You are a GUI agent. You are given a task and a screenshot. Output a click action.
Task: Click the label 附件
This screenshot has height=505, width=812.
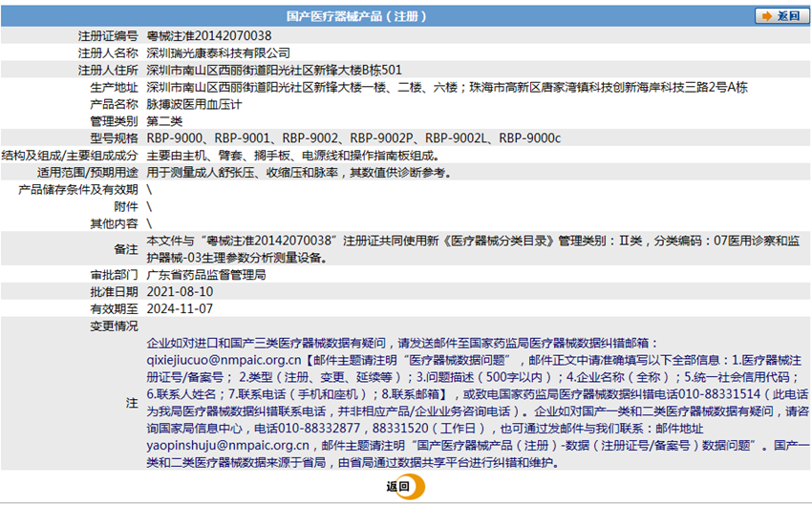click(126, 206)
